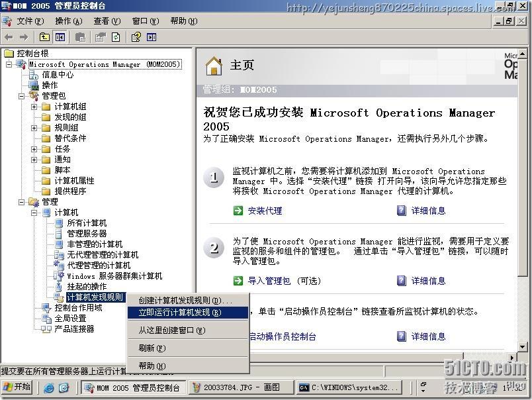Open the 操作(A) menu
Image resolution: width=532 pixels, height=400 pixels.
coord(69,21)
